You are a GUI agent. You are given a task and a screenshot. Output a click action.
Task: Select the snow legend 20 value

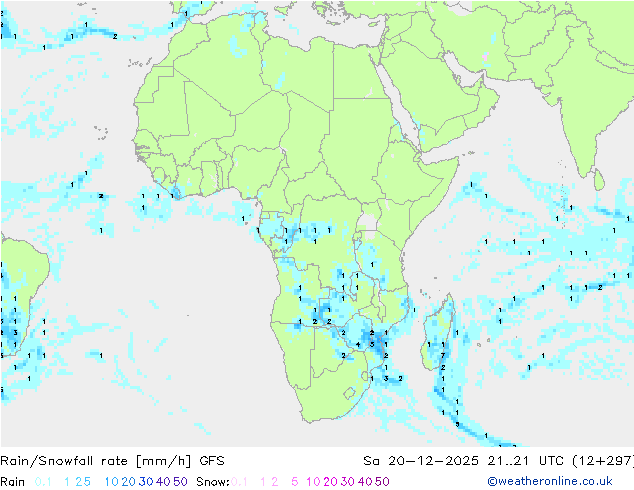[x=330, y=482]
